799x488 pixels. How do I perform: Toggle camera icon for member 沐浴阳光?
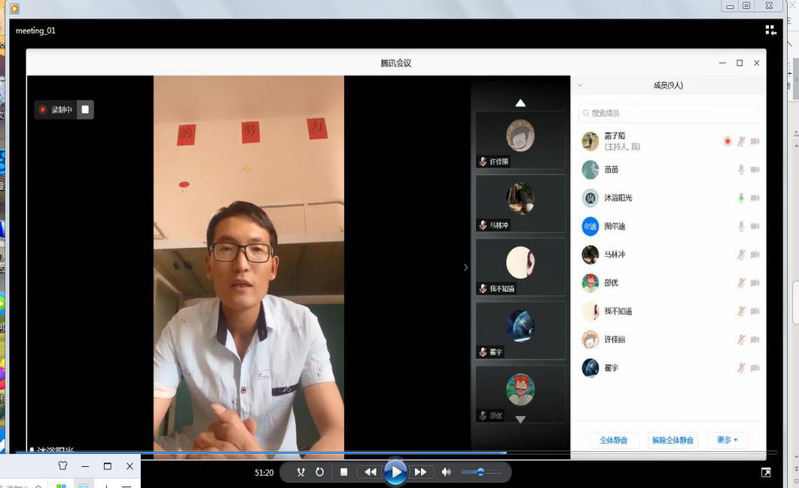click(755, 198)
